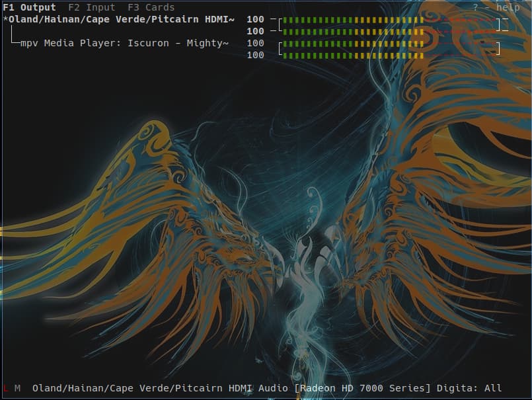Set the mpv Media Player upper channel volume bar
The width and height of the screenshot is (532, 400).
(389, 44)
